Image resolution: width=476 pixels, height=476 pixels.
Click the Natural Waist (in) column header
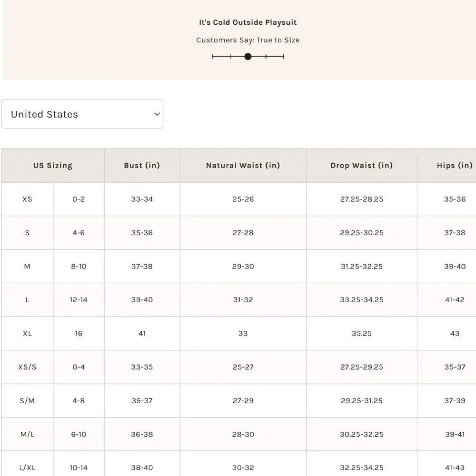click(243, 166)
